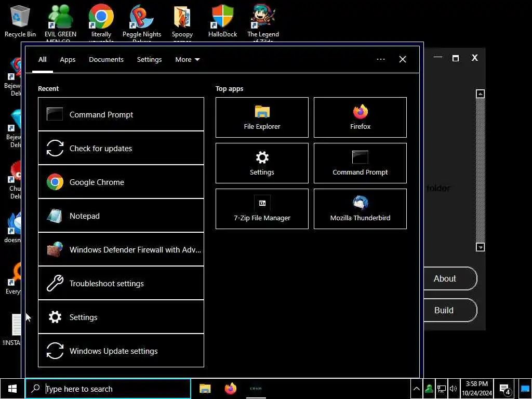Launch Google Chrome from Recent list

[121, 182]
